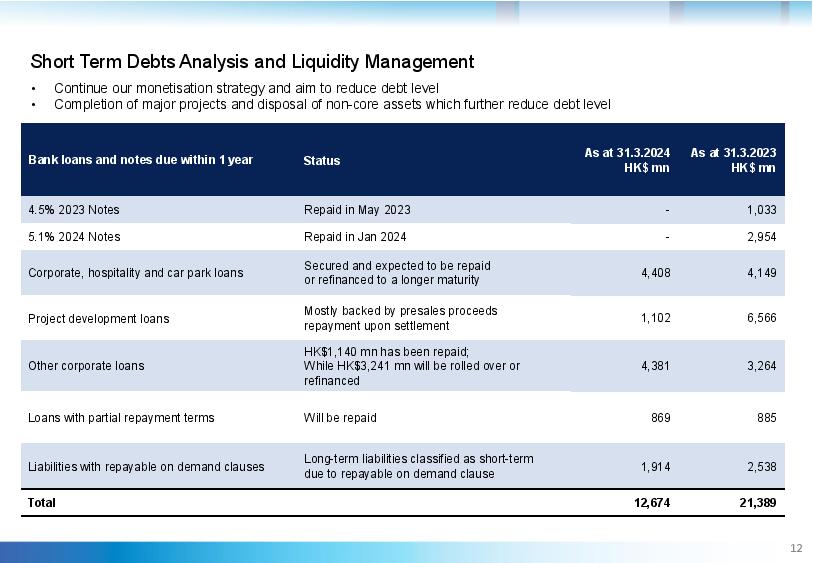Click the bullet 'Completion of major projects'
Image resolution: width=813 pixels, height=563 pixels.
point(332,104)
